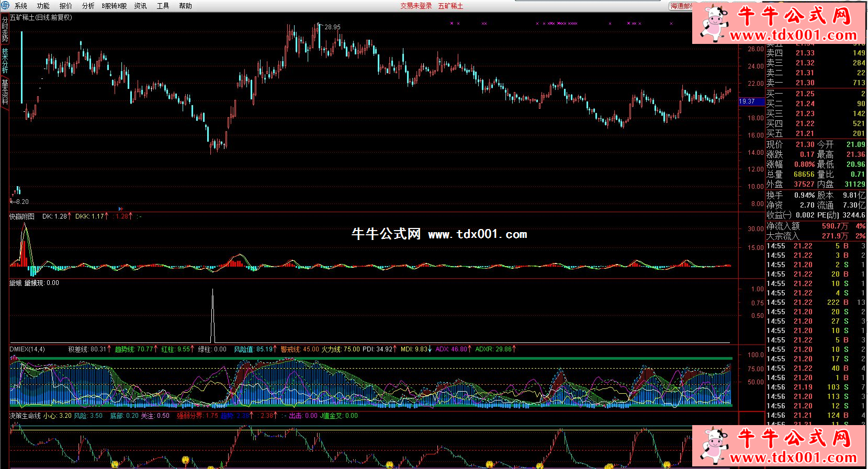Image resolution: width=868 pixels, height=469 pixels.
Task: Click the 流通 7.30亿 value
Action: [x=854, y=205]
